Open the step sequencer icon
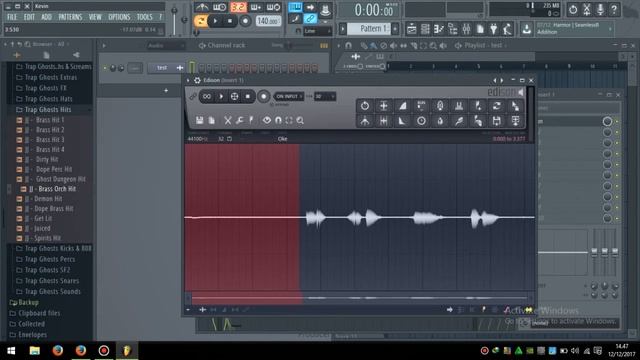The width and height of the screenshot is (640, 360). tap(425, 29)
